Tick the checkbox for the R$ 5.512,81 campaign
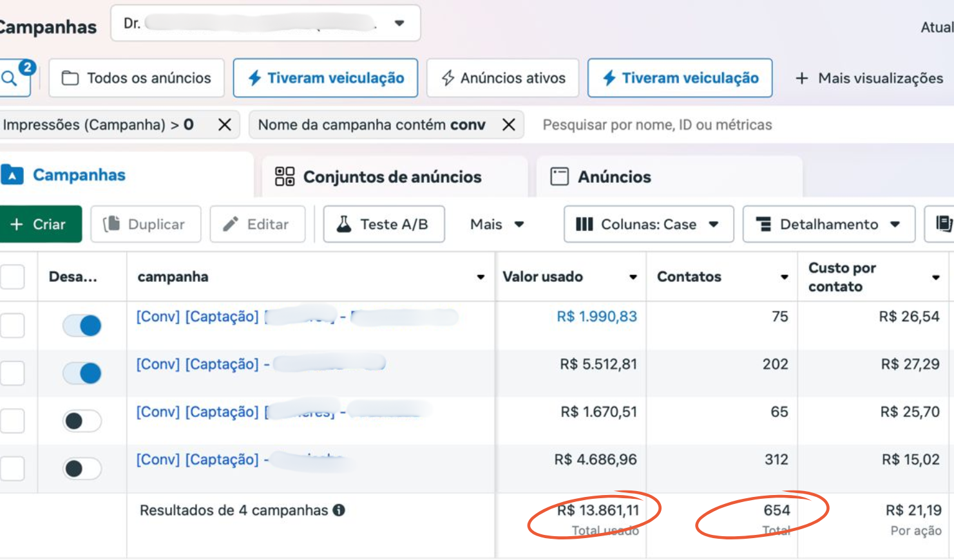 click(12, 373)
